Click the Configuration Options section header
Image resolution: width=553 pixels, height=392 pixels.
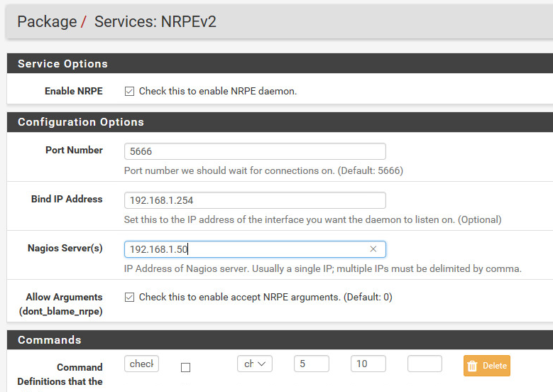(x=280, y=122)
